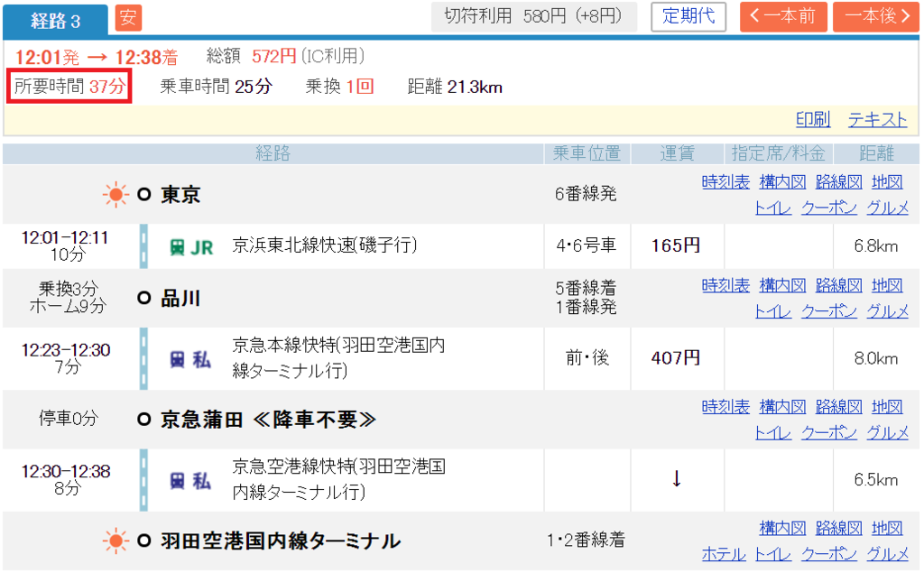Open 路線図 for 羽田空港国内線ターミナル

click(838, 528)
